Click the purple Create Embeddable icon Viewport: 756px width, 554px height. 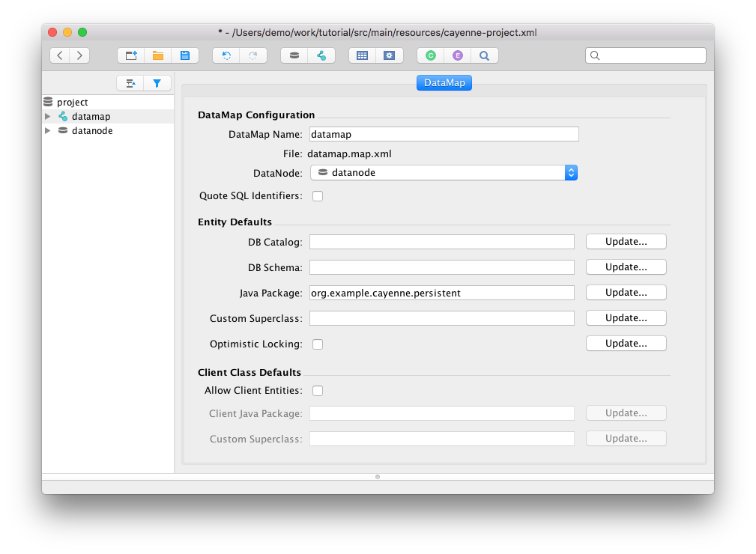coord(457,55)
